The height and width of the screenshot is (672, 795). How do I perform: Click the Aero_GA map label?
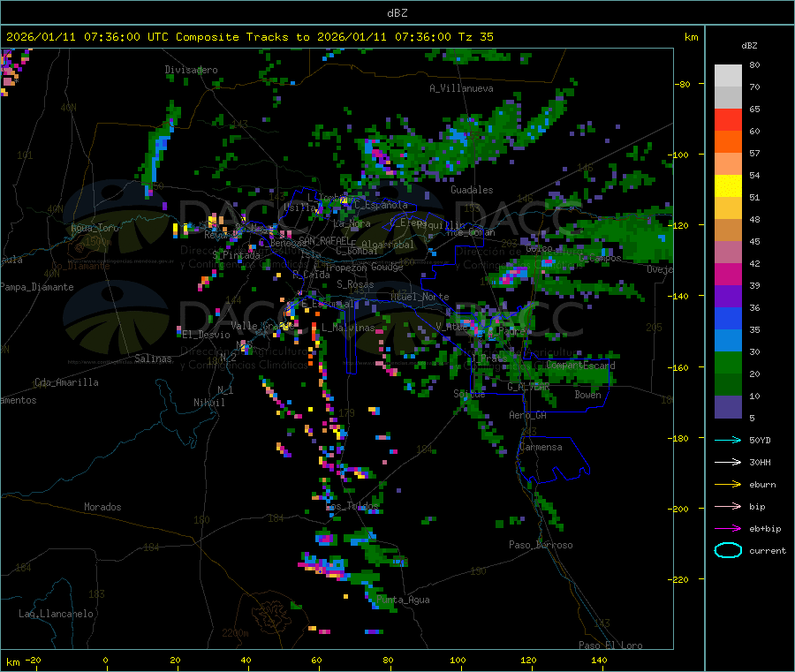pyautogui.click(x=528, y=415)
